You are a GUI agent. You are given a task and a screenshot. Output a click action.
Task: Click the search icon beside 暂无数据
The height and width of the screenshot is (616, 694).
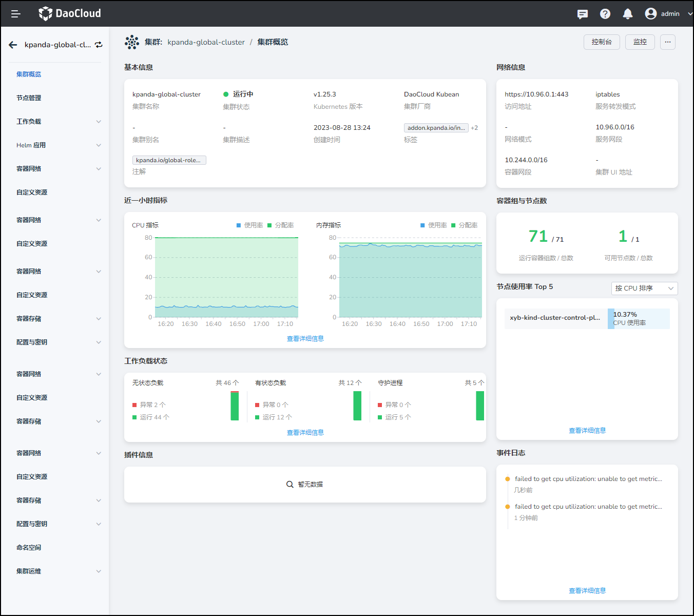290,485
